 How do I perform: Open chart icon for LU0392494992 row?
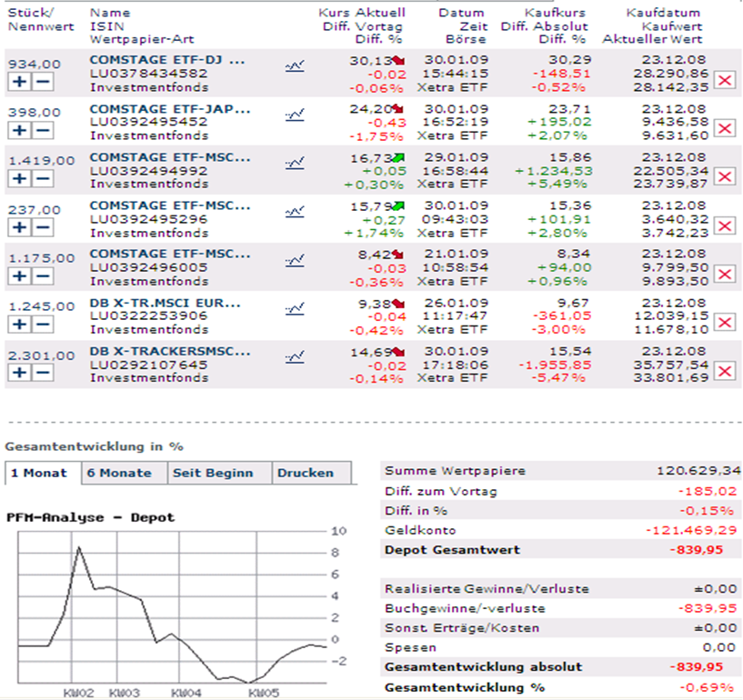coord(295,163)
